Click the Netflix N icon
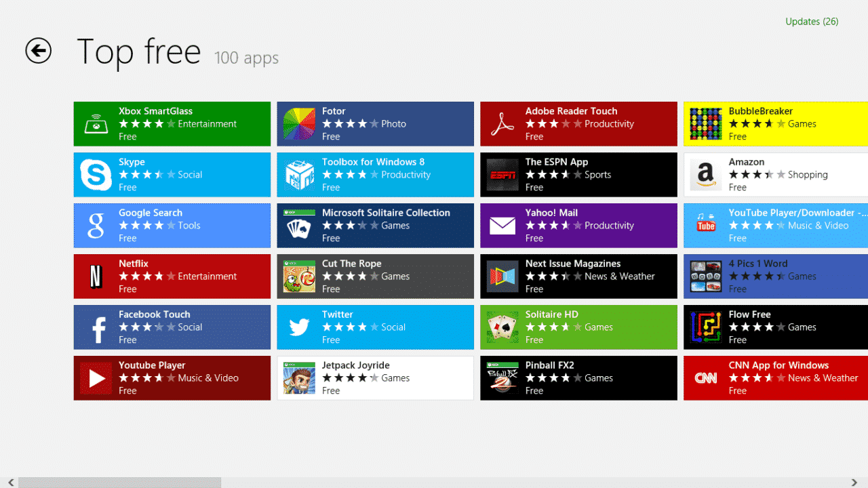The image size is (868, 488). point(96,277)
